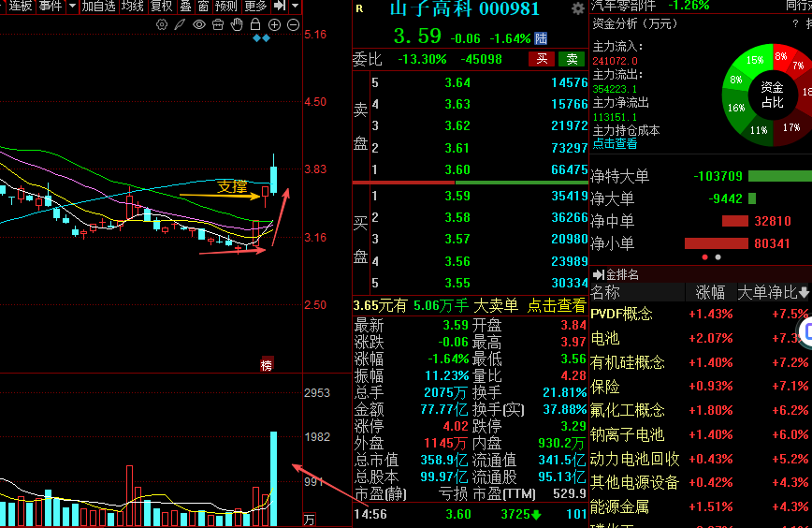
Task: Open the 有机硅概念 sector row
Action: [701, 362]
